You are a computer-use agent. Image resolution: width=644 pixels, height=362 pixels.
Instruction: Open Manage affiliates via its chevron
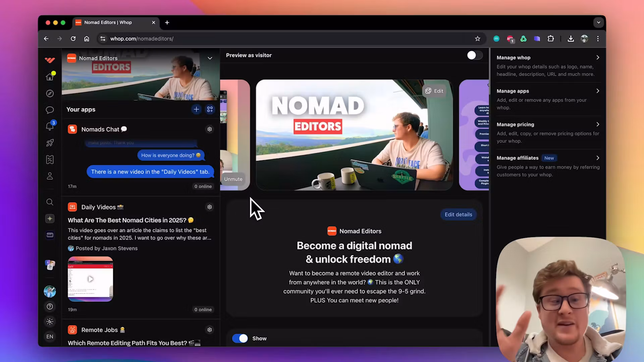tap(598, 158)
